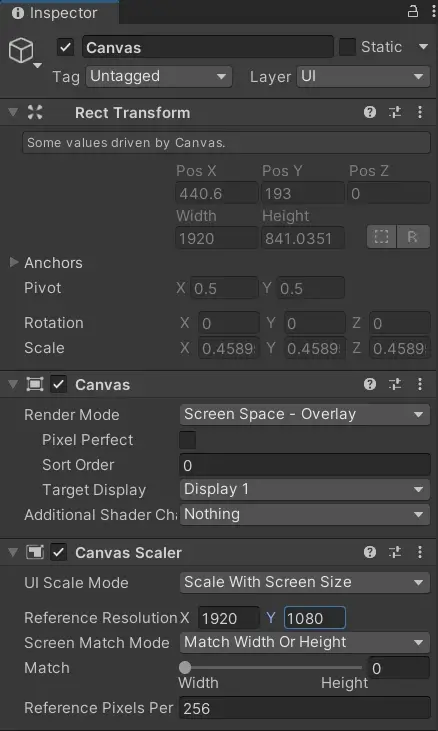438x731 pixels.
Task: Open Canvas Scaler help reference icon
Action: tap(370, 552)
